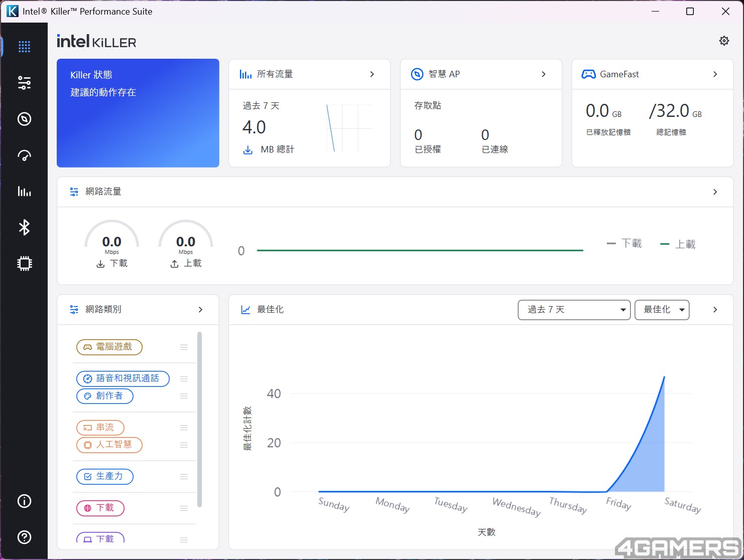Click the 網路流量 sliders icon
744x560 pixels.
(74, 192)
